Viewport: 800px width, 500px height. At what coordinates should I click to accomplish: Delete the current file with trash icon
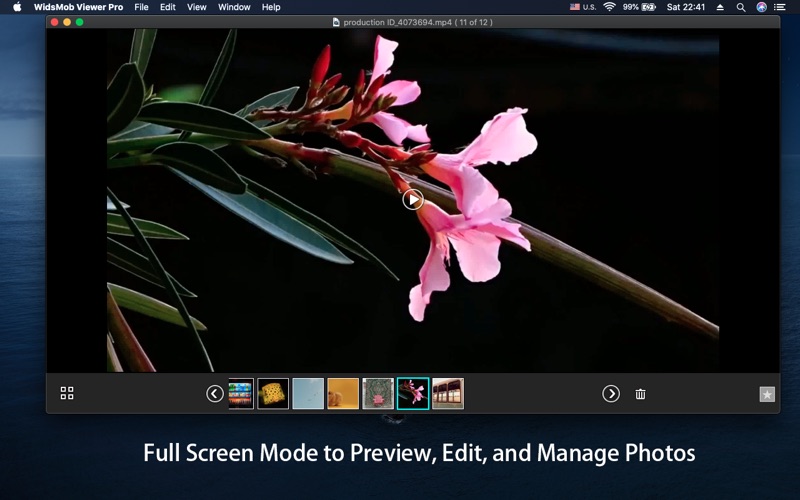point(640,394)
